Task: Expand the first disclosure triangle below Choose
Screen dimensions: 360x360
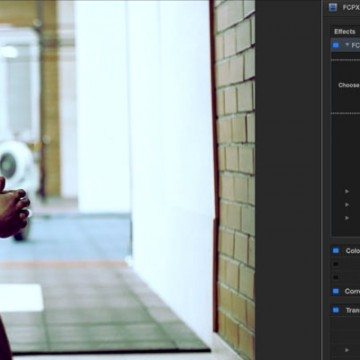Action: tap(347, 191)
